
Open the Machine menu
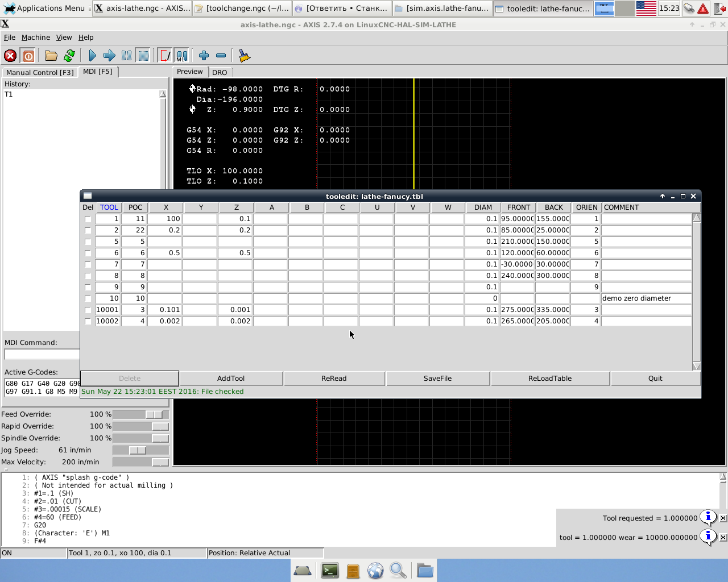36,38
